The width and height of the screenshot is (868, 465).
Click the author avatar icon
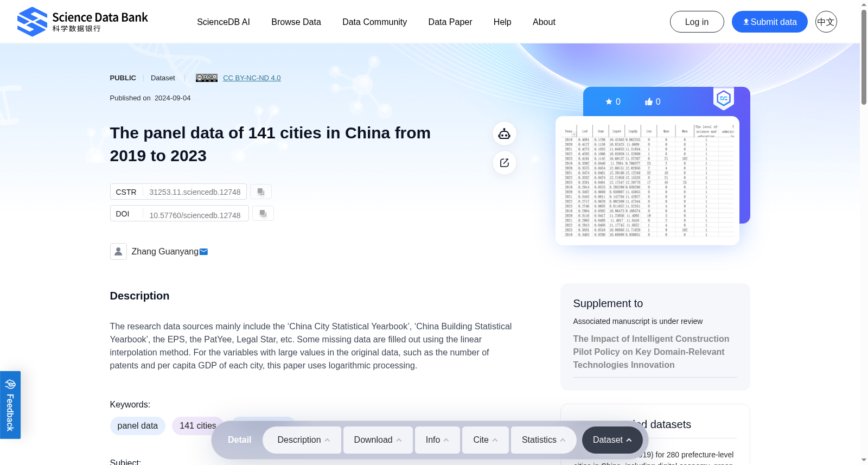pos(118,251)
